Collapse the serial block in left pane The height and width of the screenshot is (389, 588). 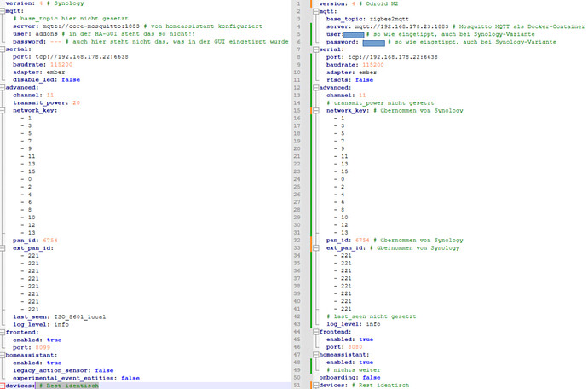tap(3, 49)
